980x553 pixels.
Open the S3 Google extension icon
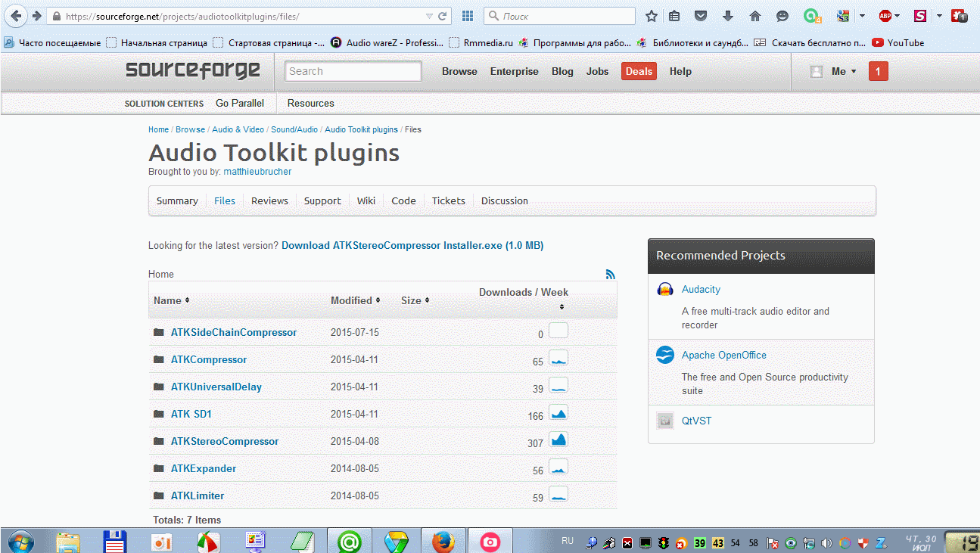coord(844,16)
